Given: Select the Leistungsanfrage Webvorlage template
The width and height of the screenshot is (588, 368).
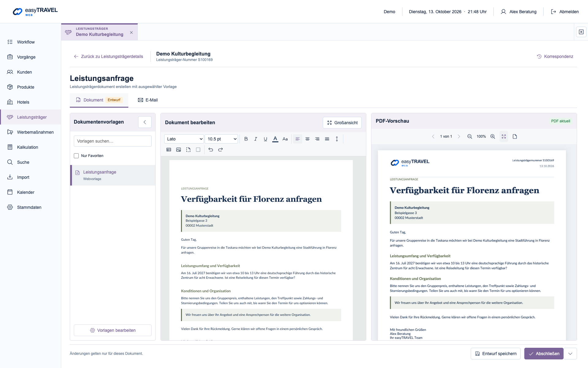Looking at the screenshot, I should tap(113, 175).
